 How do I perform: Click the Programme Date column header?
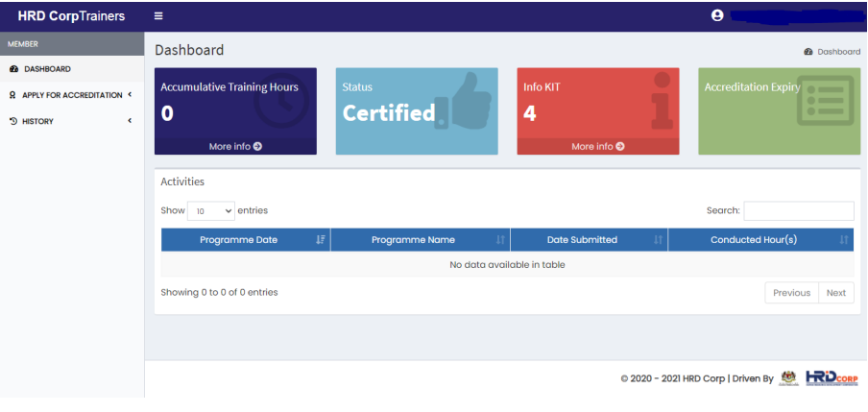[x=246, y=240]
